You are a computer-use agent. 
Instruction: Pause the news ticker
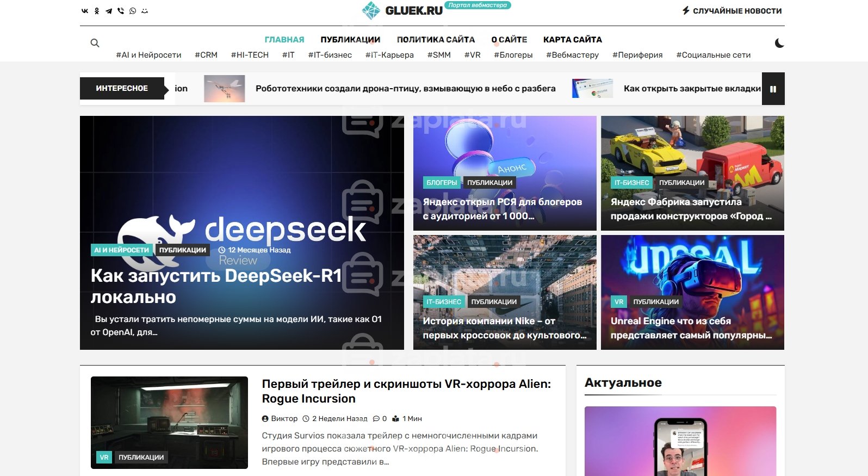point(773,89)
